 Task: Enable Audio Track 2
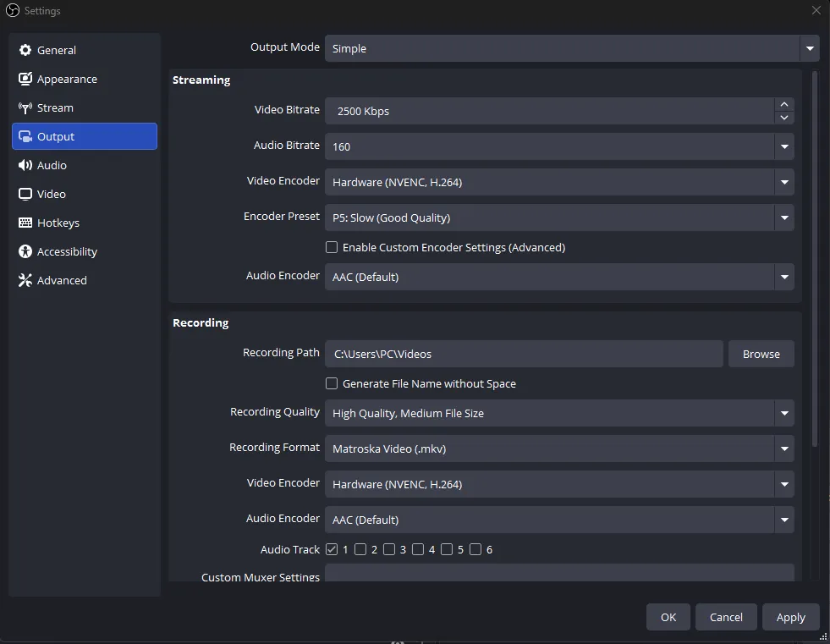pos(361,549)
